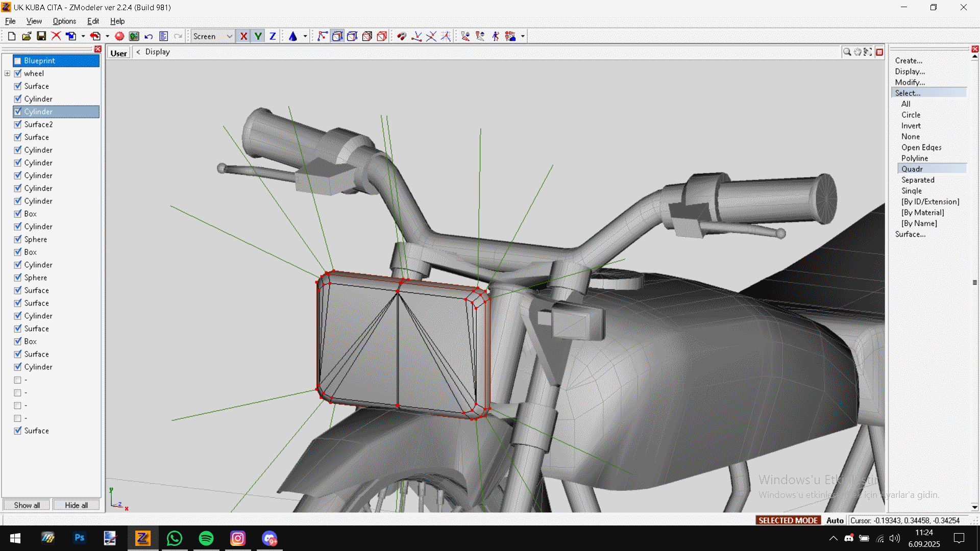Open the Options menu
The height and width of the screenshot is (551, 980).
pyautogui.click(x=64, y=21)
